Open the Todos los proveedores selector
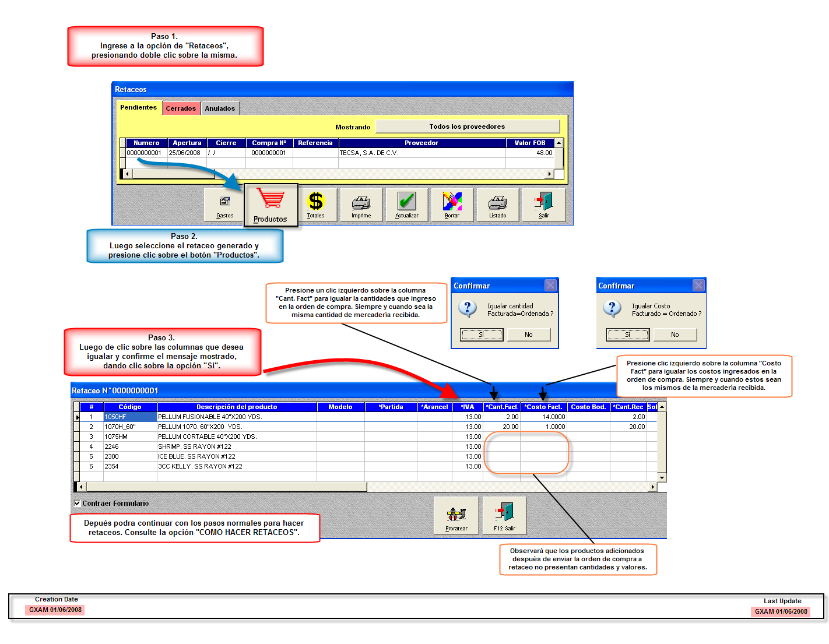The image size is (829, 644). pos(467,126)
